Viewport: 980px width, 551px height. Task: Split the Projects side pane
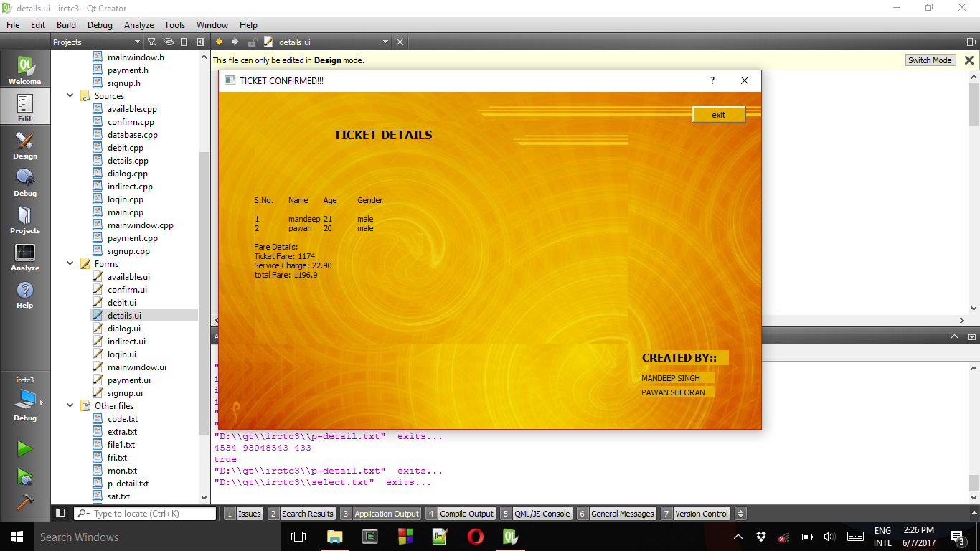(x=185, y=42)
